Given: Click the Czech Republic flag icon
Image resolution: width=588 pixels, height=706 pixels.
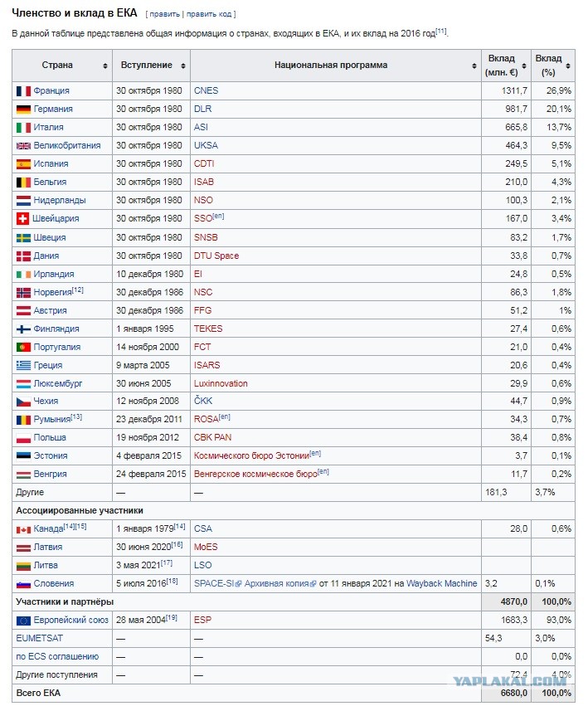Looking at the screenshot, I should 23,402.
